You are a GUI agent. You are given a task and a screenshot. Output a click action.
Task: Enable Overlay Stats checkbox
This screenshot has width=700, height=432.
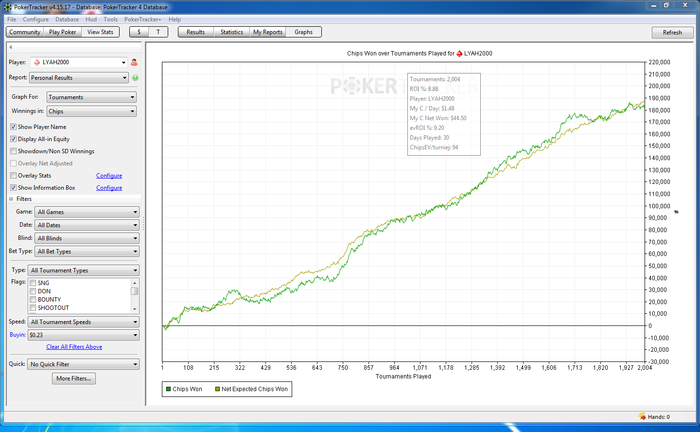click(13, 175)
